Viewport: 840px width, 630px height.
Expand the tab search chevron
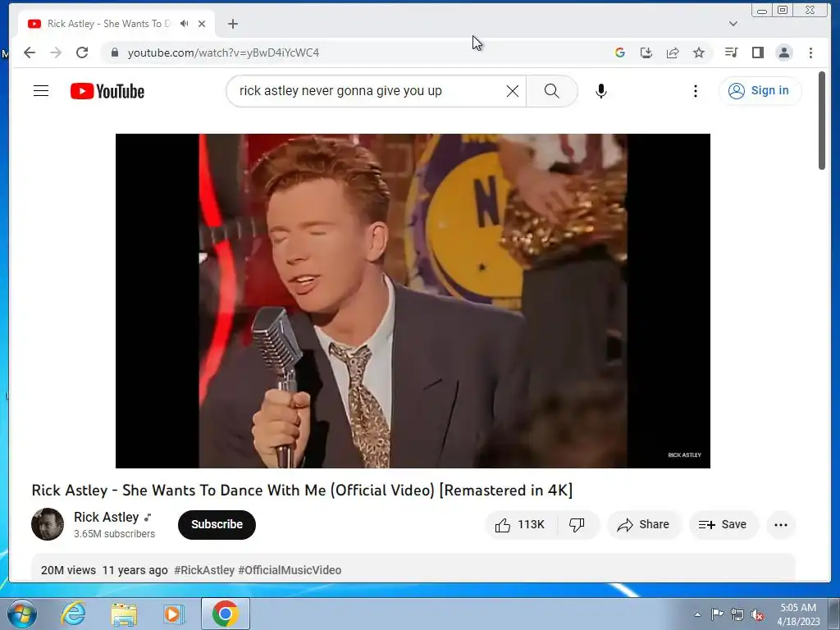point(733,24)
